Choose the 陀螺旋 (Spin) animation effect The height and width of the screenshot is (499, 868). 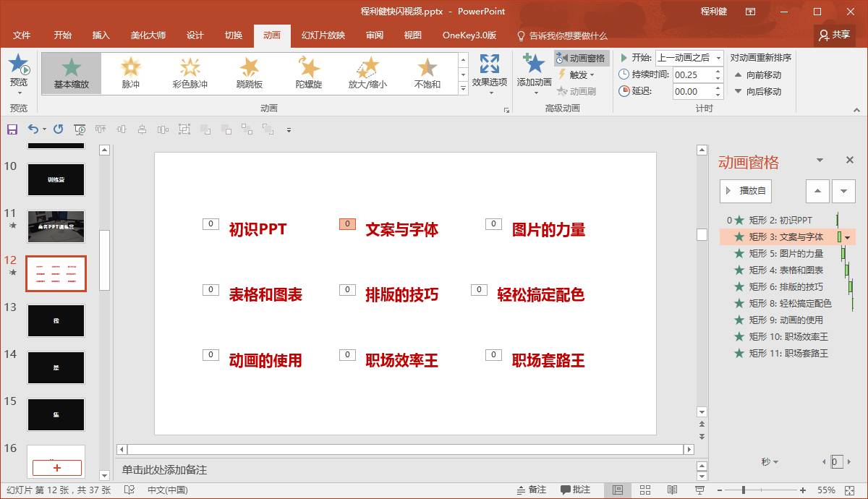pos(308,73)
